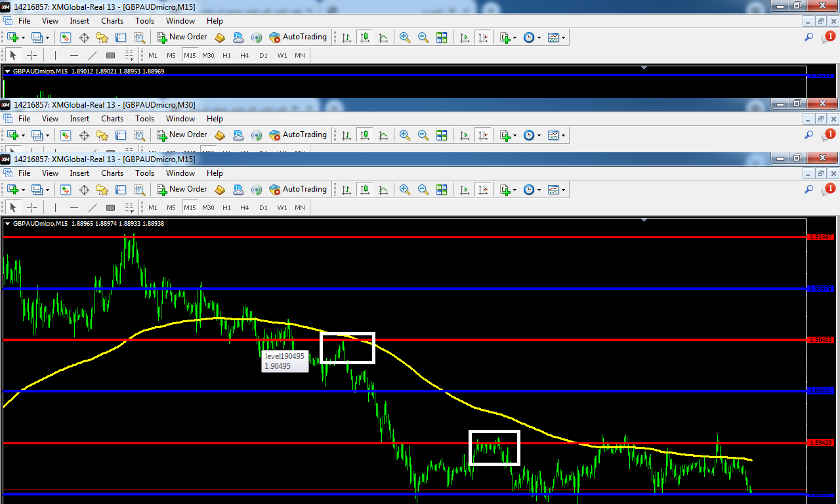Toggle chart Auto Scroll in the frontmost toolbar

465,189
